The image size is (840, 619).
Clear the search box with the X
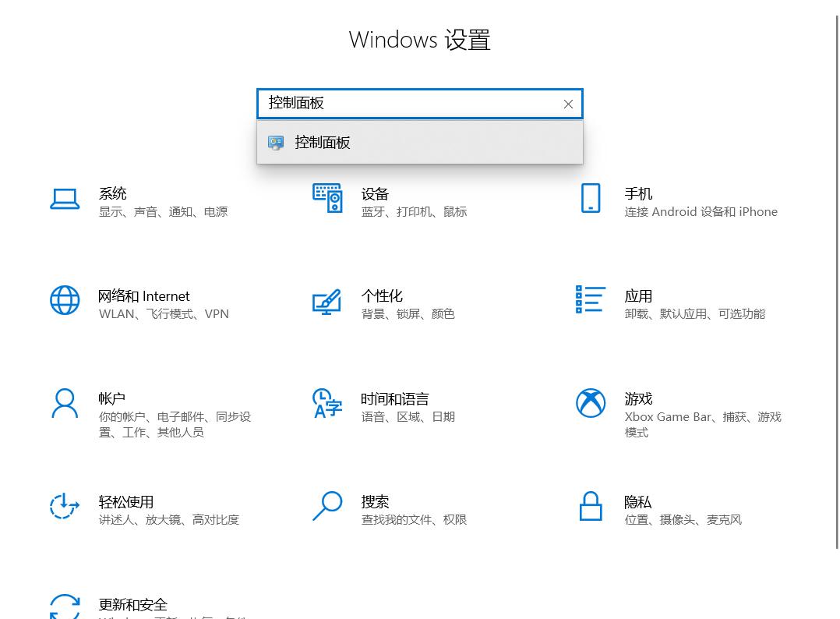(568, 104)
